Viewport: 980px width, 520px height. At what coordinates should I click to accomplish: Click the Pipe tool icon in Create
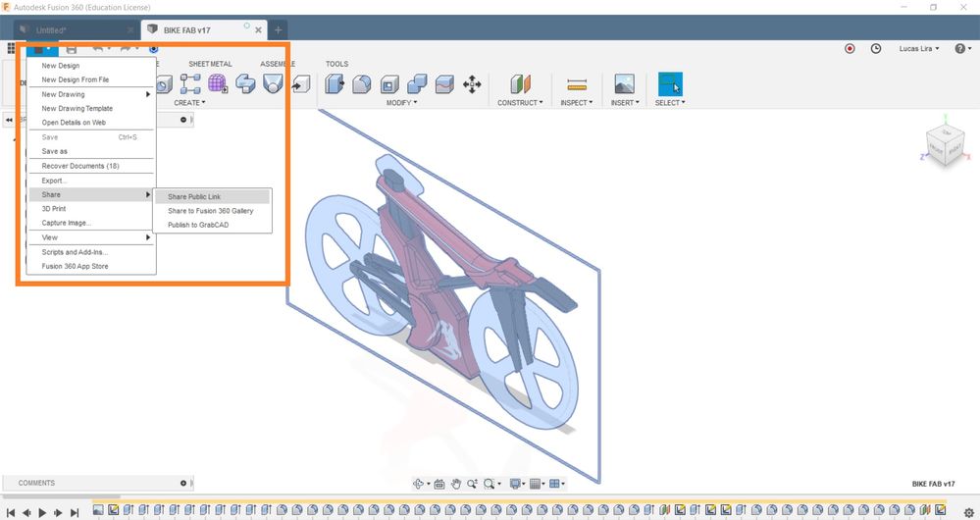point(245,83)
